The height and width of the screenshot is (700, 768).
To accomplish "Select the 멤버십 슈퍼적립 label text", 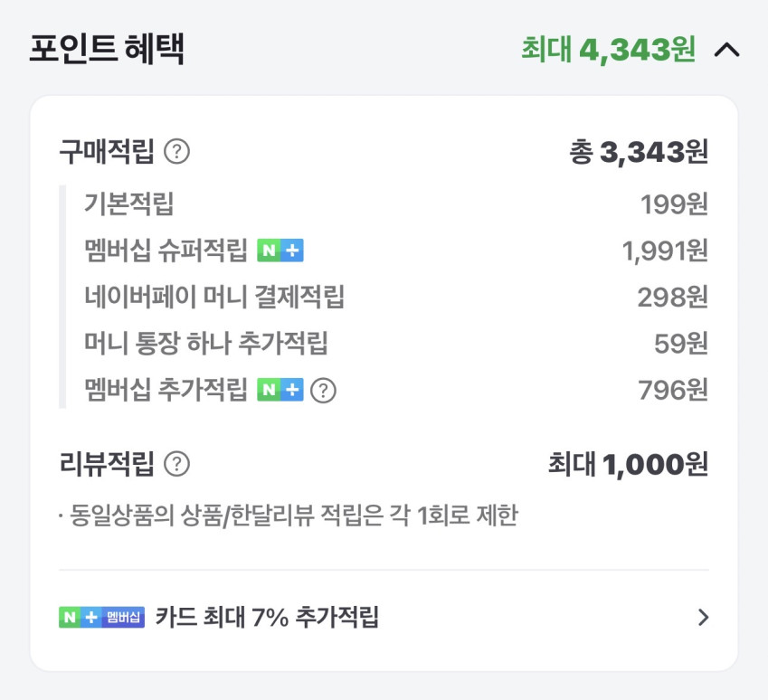I will (166, 251).
